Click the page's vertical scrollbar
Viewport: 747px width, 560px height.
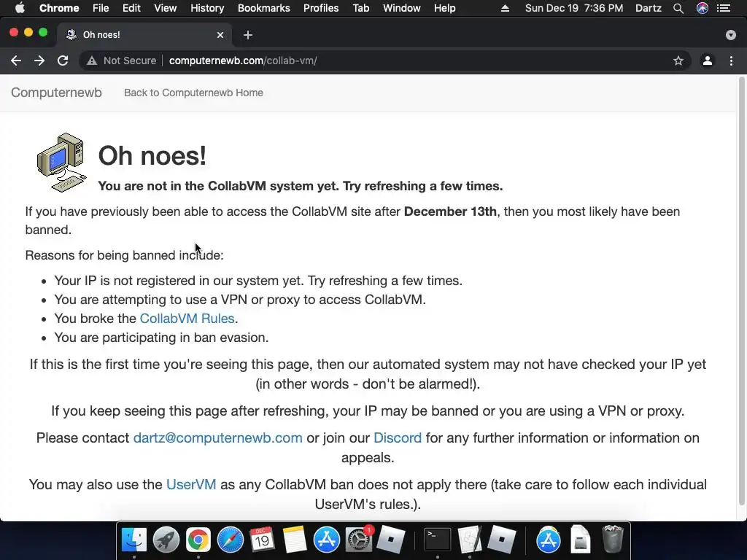(x=741, y=290)
